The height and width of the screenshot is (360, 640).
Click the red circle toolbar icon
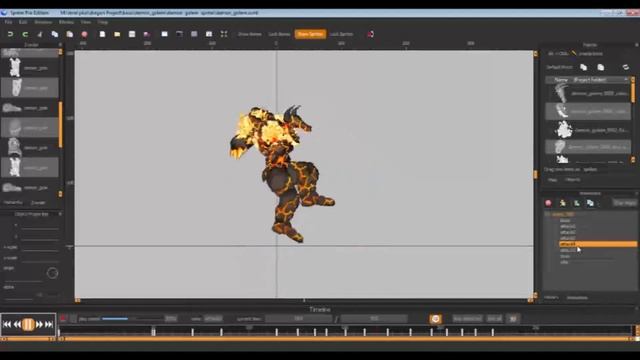pyautogui.click(x=84, y=34)
